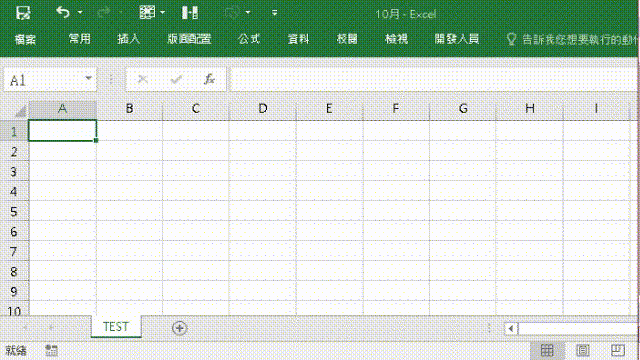Click the Select All corner triangle
This screenshot has width=640, height=360.
tap(19, 111)
